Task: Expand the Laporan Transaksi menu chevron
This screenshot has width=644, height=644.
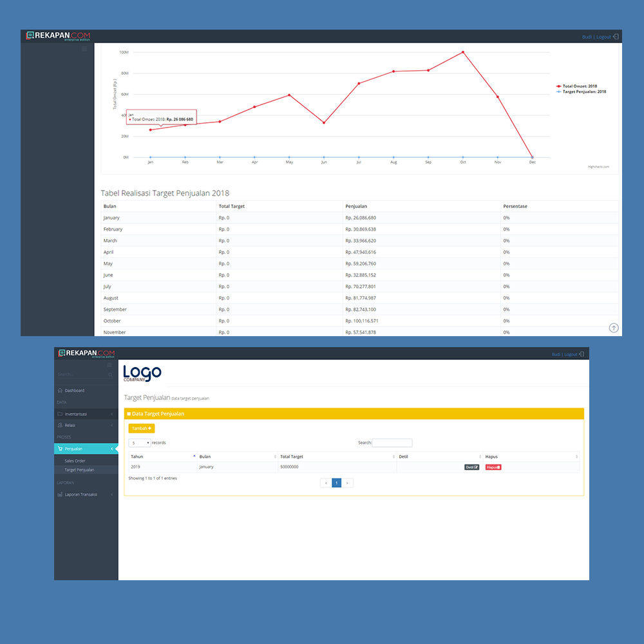Action: click(x=112, y=495)
